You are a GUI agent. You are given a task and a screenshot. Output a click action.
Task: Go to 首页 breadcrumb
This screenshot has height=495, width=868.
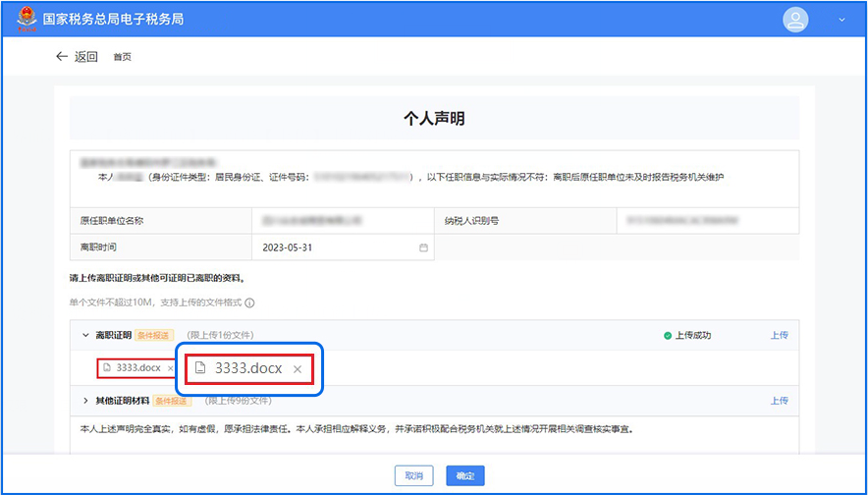[122, 57]
